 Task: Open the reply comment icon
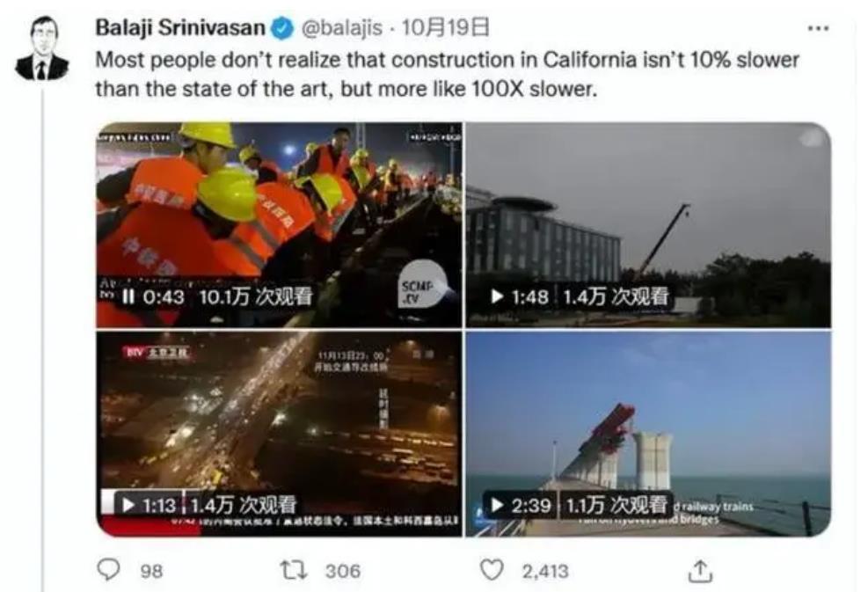coord(108,570)
